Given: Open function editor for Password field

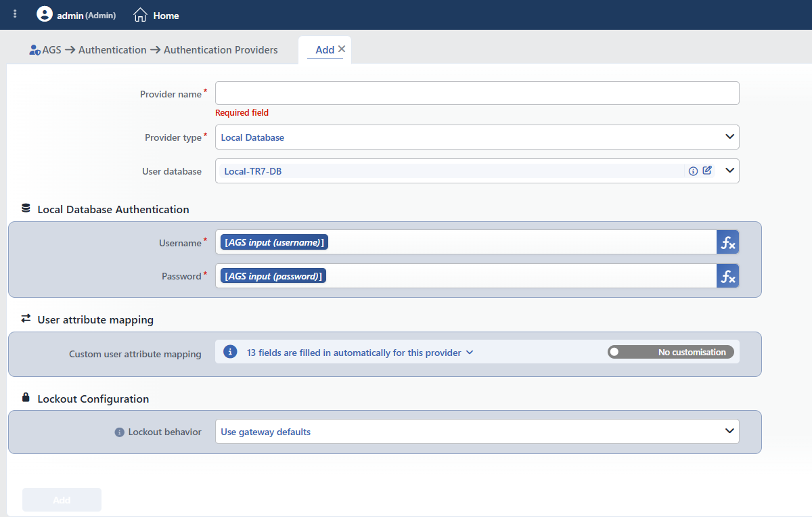Looking at the screenshot, I should coord(727,275).
